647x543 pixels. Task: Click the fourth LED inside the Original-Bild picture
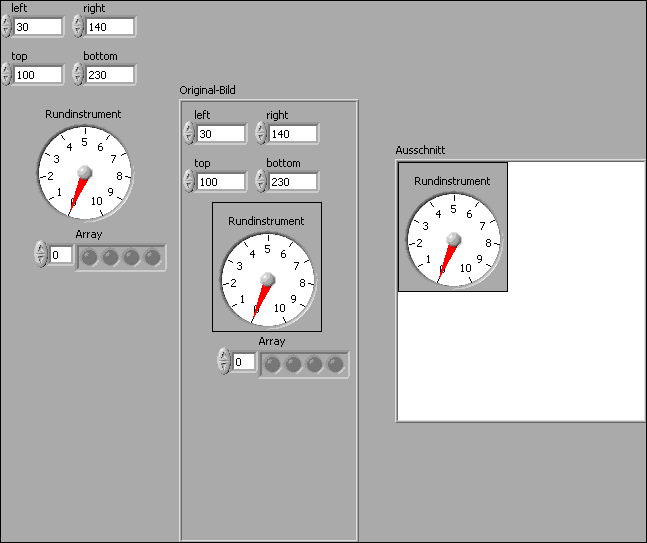point(335,364)
